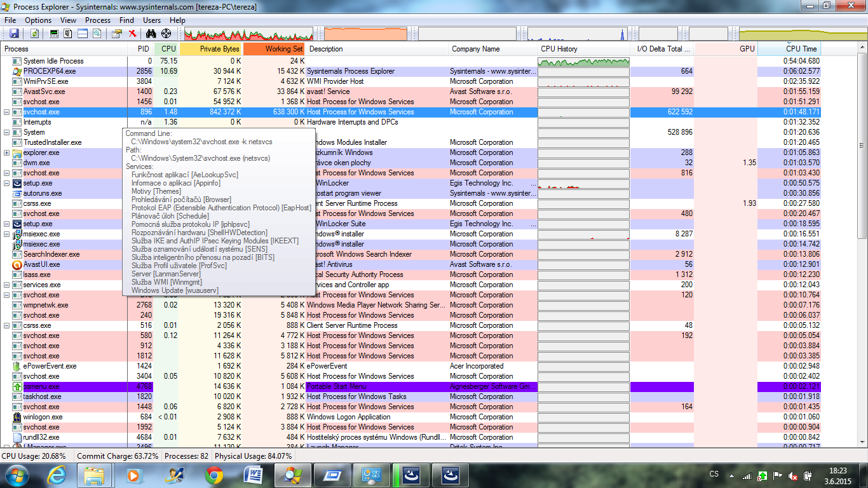Expand the explorer.exe process tree
Screen dimensions: 868x488
point(7,152)
